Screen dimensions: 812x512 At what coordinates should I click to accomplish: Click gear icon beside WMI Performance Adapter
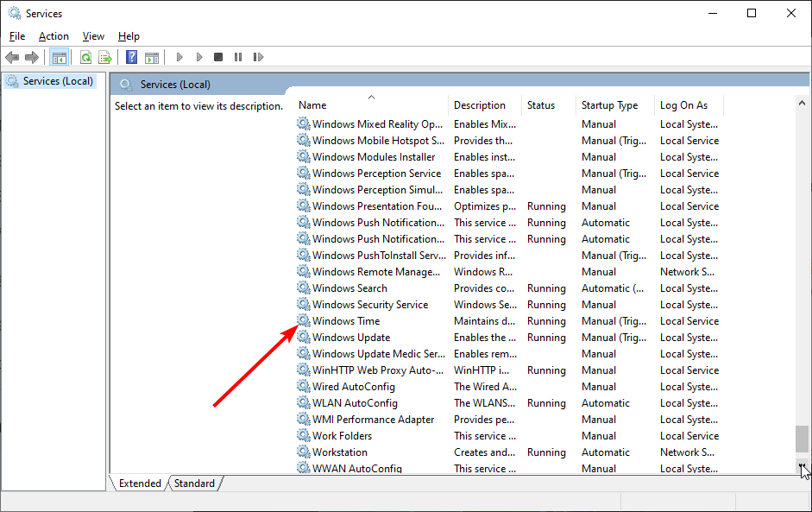304,420
